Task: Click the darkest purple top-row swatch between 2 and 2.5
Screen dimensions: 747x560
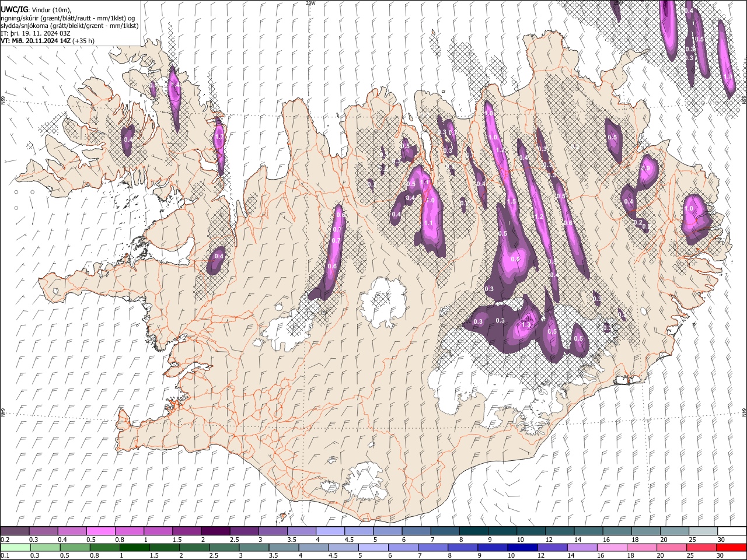Action: coord(215,531)
